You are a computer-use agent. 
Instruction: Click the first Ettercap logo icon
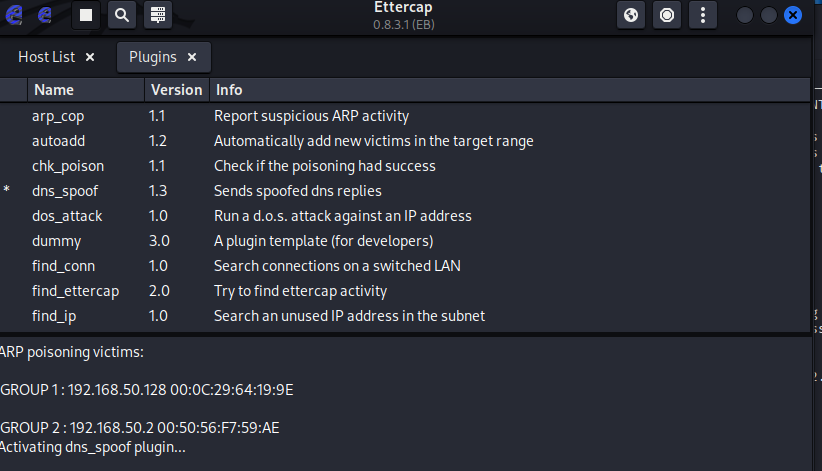(17, 15)
